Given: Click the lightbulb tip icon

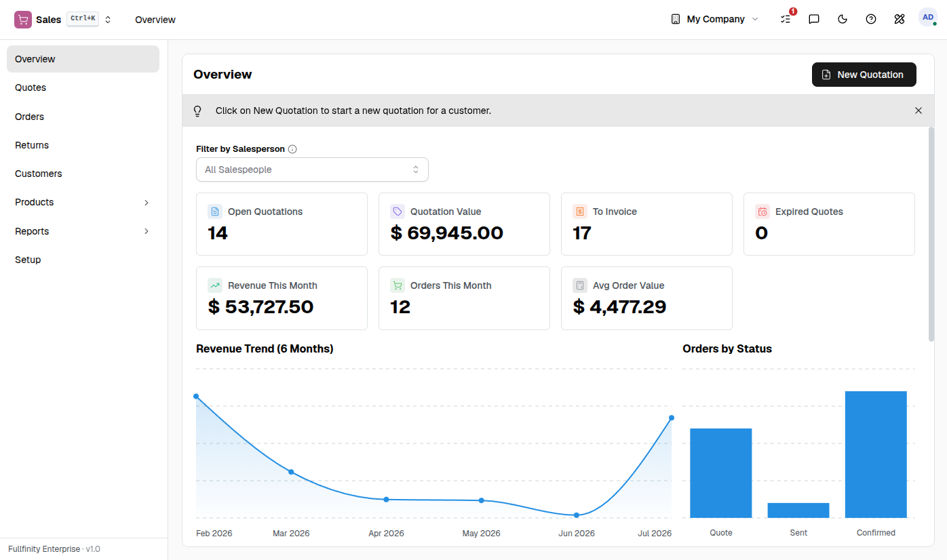Looking at the screenshot, I should point(198,111).
